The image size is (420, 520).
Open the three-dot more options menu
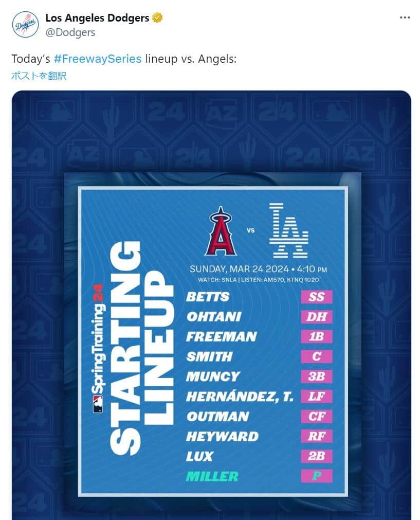point(405,17)
